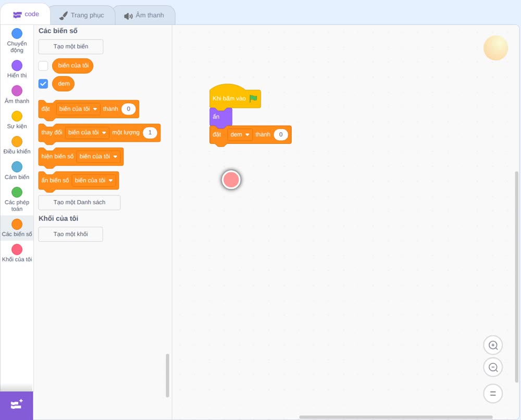The height and width of the screenshot is (420, 521).
Task: Click the 'dem' variable reporter block
Action: [x=64, y=84]
